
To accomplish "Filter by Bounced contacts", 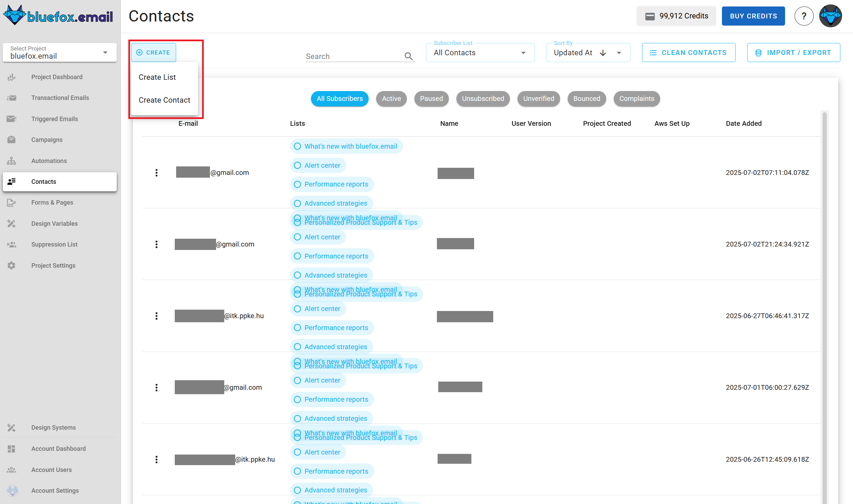I will click(586, 99).
